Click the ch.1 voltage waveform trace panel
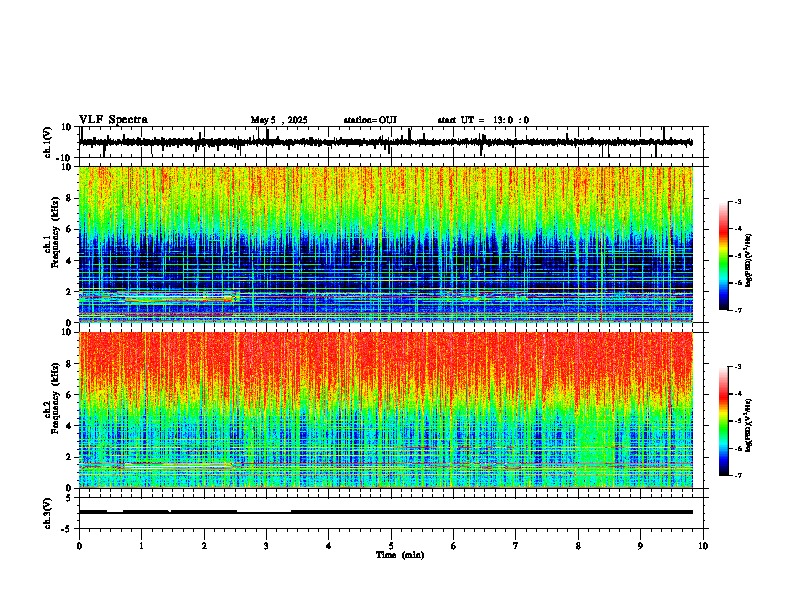792x612 pixels. [393, 142]
